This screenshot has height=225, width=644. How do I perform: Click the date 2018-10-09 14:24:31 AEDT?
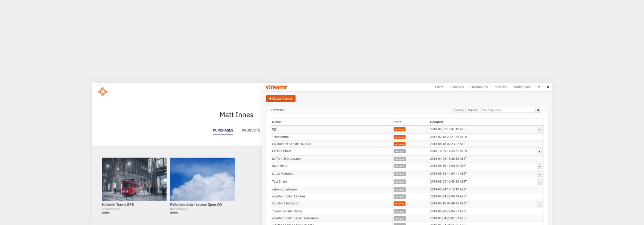pyautogui.click(x=449, y=151)
